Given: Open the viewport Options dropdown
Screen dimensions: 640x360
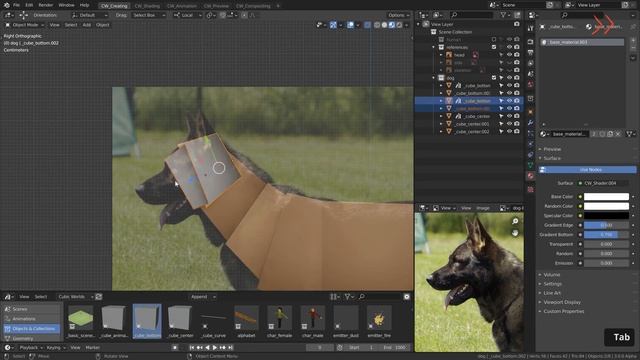Looking at the screenshot, I should click(x=398, y=15).
